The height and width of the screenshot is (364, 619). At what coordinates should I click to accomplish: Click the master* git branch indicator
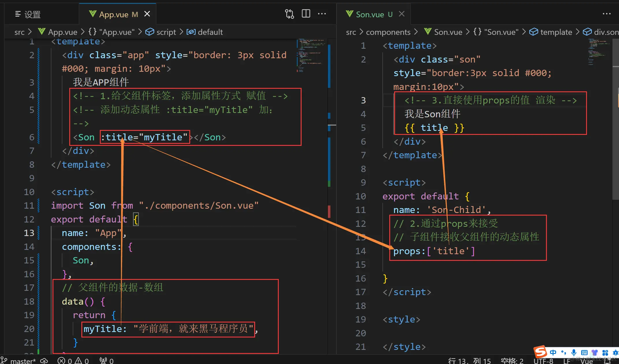(x=19, y=361)
